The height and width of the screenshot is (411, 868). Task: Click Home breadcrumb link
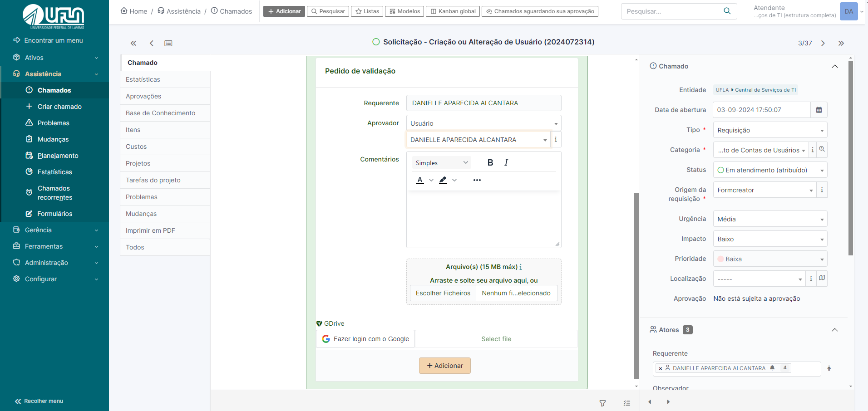point(134,11)
